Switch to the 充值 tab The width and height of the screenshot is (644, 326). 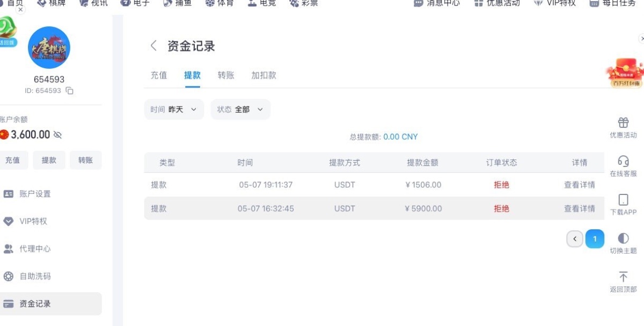159,75
